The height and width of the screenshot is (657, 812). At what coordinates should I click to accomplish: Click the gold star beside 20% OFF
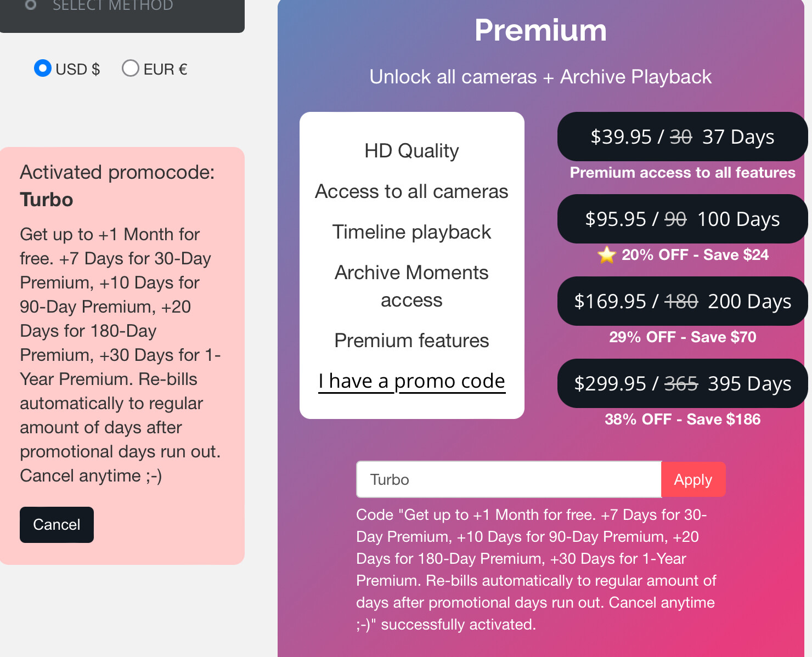click(607, 254)
